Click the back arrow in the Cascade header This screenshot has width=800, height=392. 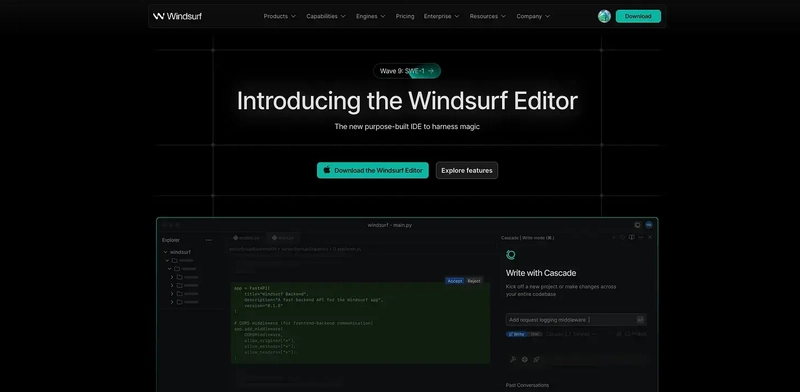pyautogui.click(x=614, y=237)
